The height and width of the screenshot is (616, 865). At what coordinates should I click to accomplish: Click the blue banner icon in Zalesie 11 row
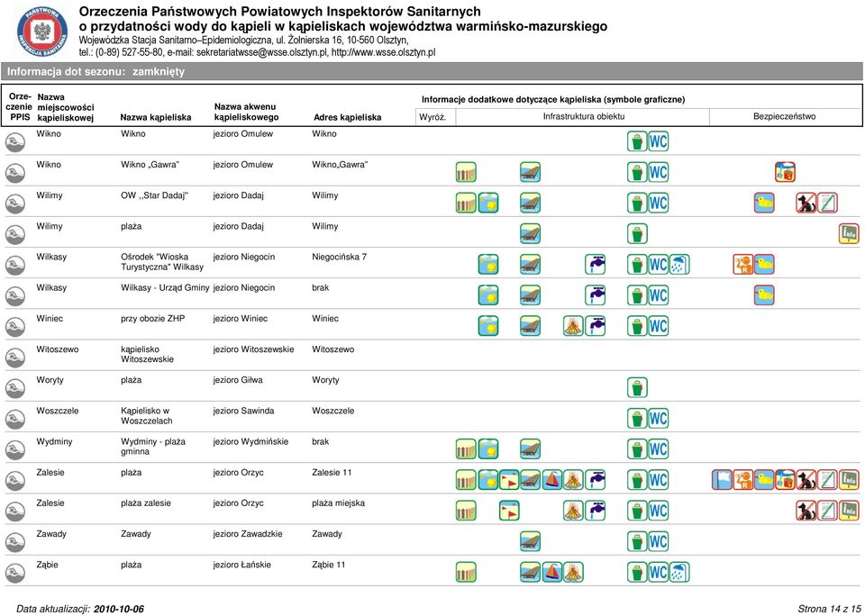(x=722, y=480)
